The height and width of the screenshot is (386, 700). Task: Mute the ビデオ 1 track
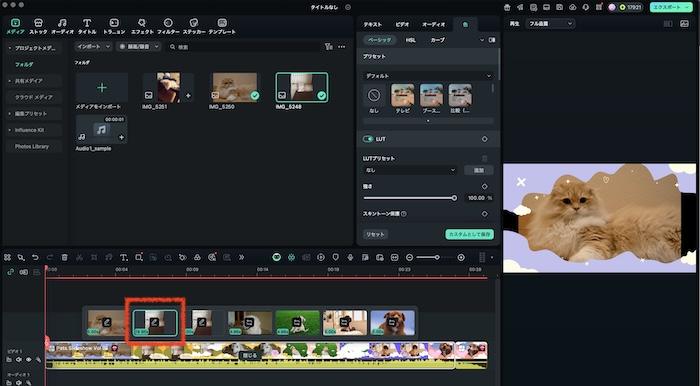point(19,360)
